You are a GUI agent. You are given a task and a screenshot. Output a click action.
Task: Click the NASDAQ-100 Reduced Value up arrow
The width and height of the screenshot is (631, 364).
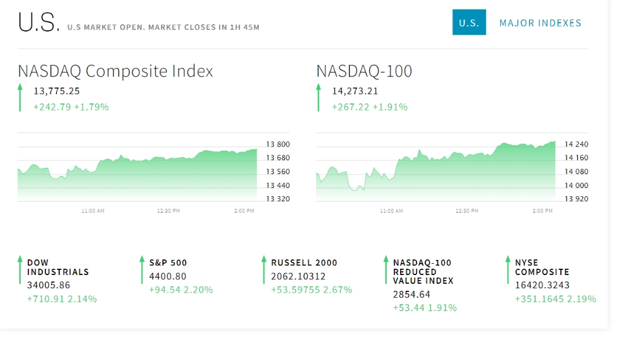click(386, 270)
